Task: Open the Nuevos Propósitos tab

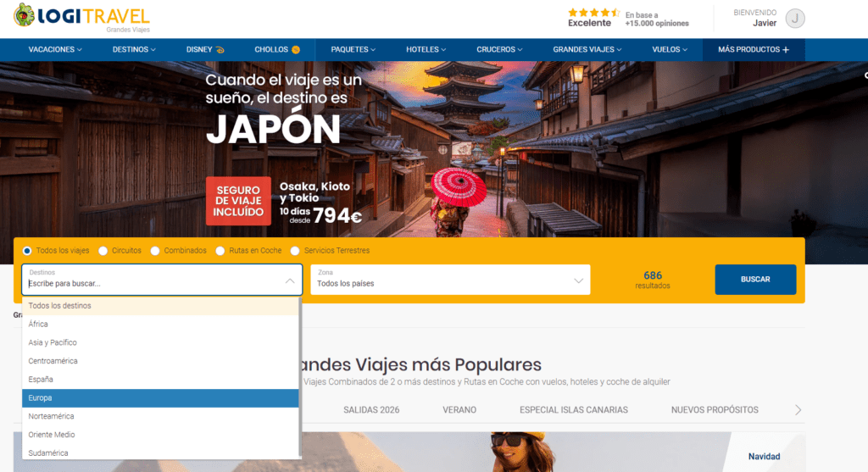Action: tap(715, 410)
